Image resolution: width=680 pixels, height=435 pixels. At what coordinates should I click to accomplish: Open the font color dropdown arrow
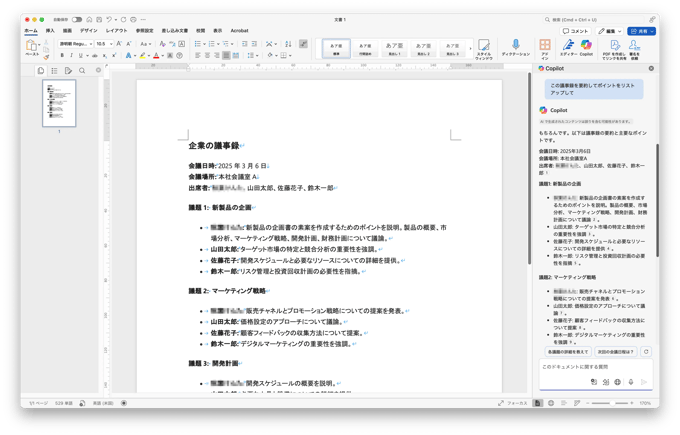(x=163, y=56)
